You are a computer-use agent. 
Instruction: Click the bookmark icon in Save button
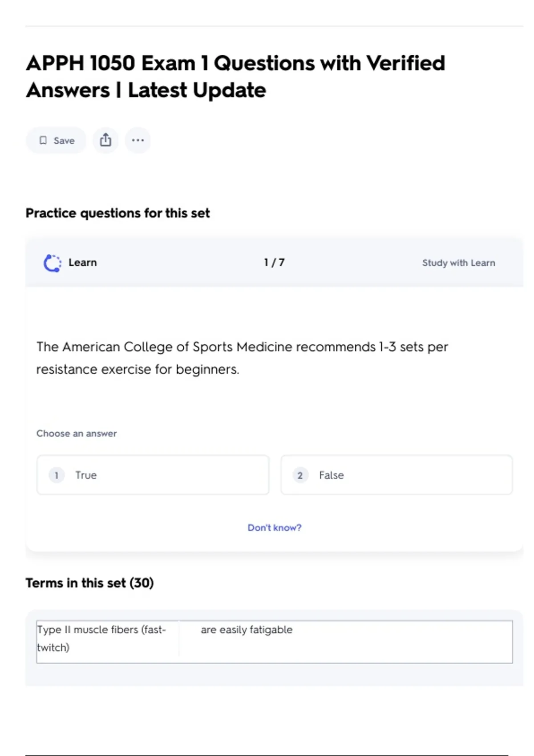coord(43,141)
